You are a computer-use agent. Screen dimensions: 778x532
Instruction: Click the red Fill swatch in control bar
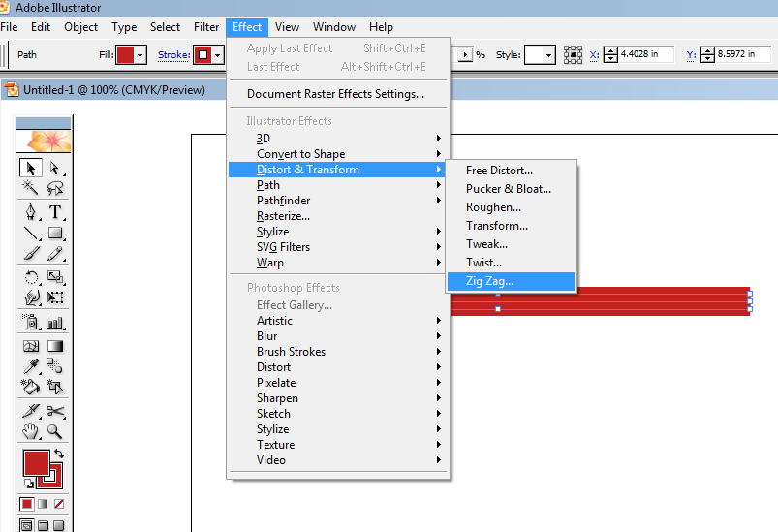(125, 54)
